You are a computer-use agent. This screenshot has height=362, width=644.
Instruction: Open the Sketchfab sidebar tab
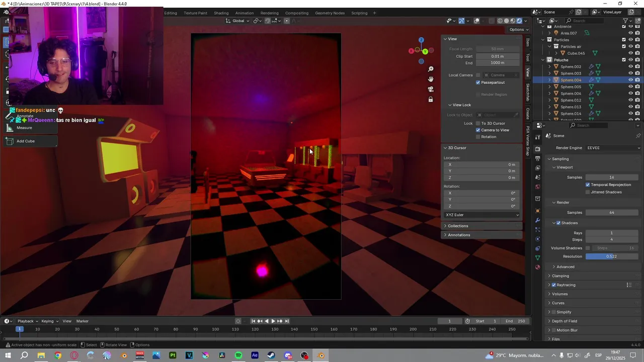pyautogui.click(x=528, y=92)
